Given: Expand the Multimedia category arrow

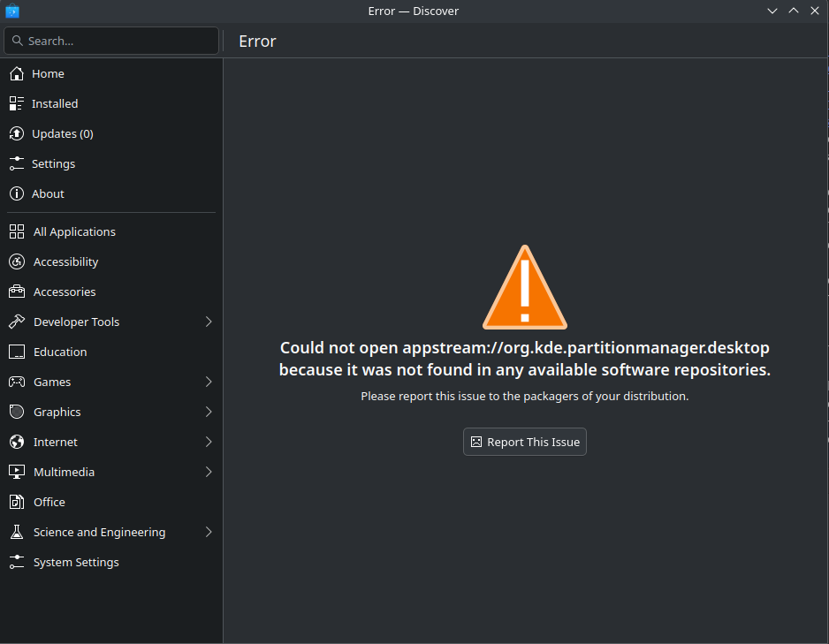Looking at the screenshot, I should (209, 473).
